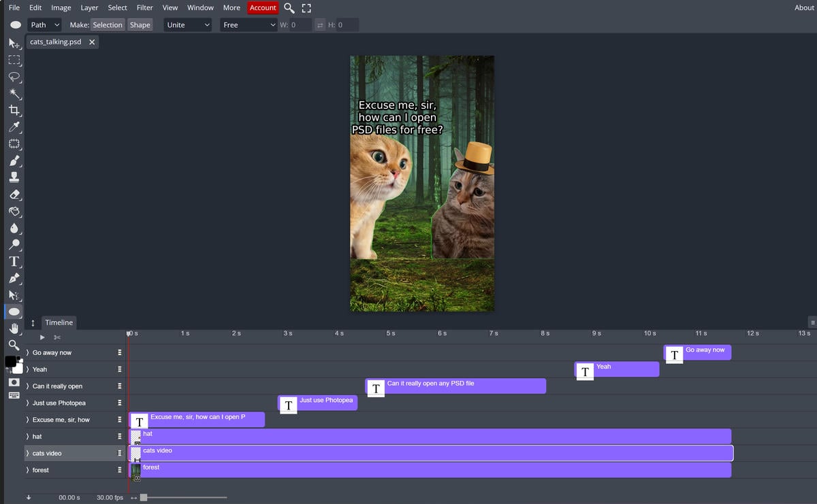Select the Timeline panel tab
This screenshot has width=817, height=504.
[59, 323]
